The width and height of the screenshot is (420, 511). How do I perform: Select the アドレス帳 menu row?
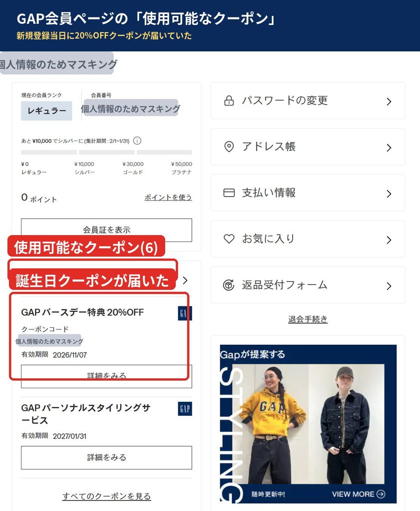pyautogui.click(x=308, y=147)
